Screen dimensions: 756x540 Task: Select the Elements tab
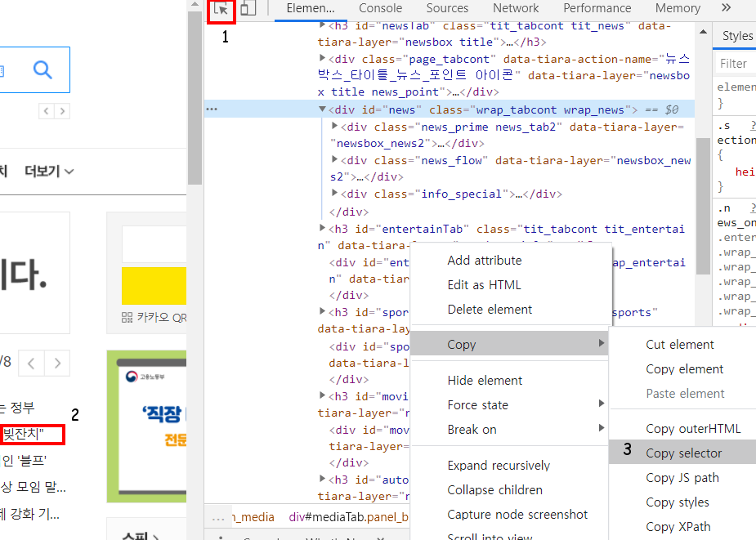click(310, 8)
